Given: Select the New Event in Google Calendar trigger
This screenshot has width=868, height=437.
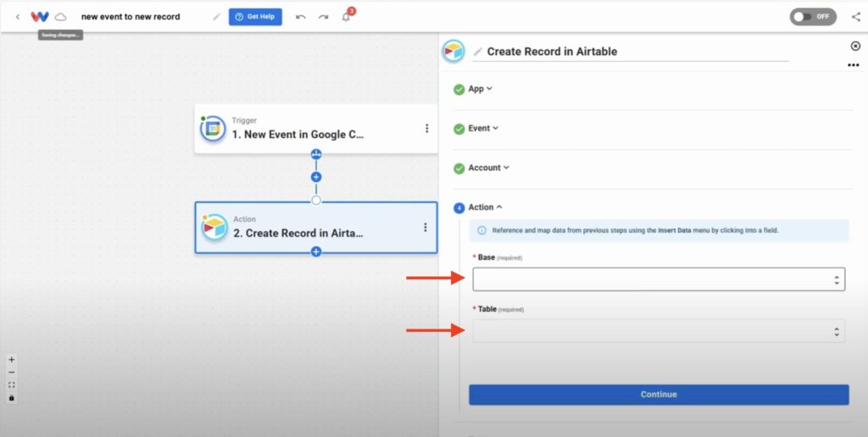Looking at the screenshot, I should click(315, 129).
